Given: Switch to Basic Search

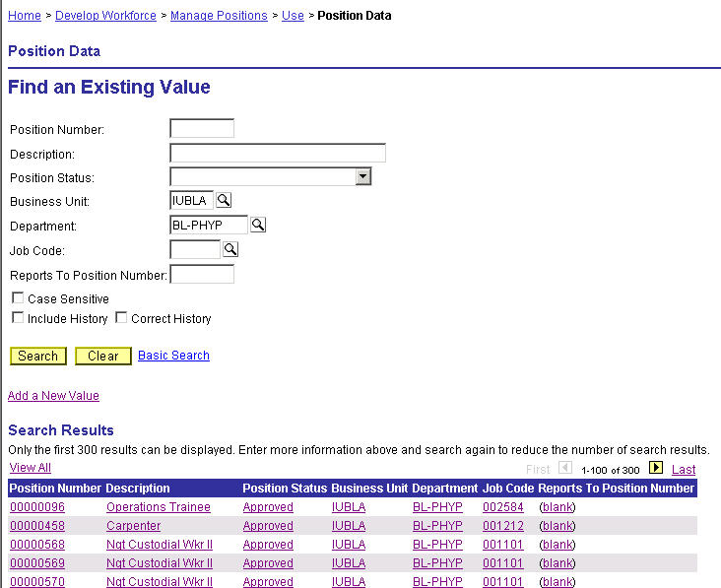Looking at the screenshot, I should [x=173, y=356].
